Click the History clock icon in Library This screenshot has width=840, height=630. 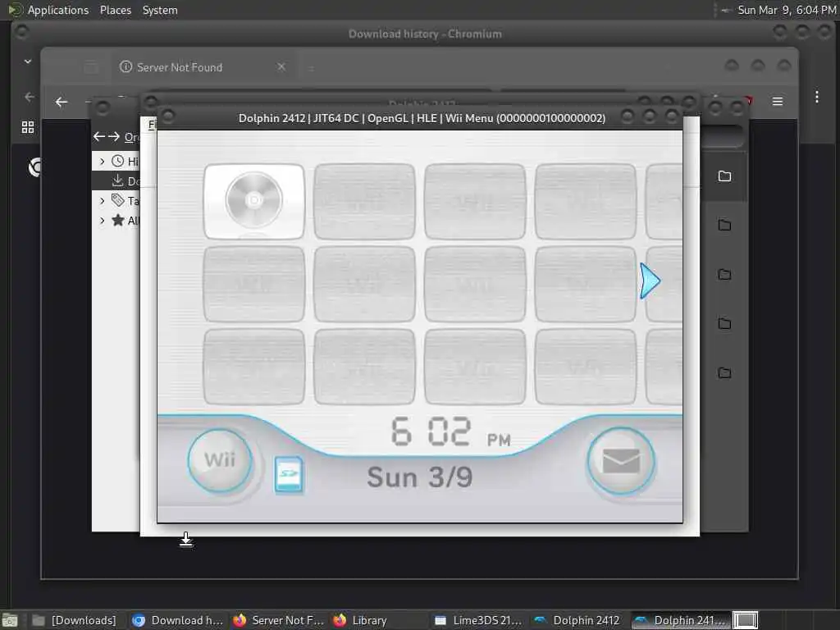(x=117, y=161)
